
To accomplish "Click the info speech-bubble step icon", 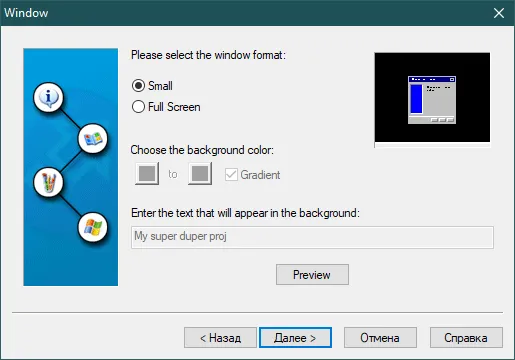I will [48, 97].
